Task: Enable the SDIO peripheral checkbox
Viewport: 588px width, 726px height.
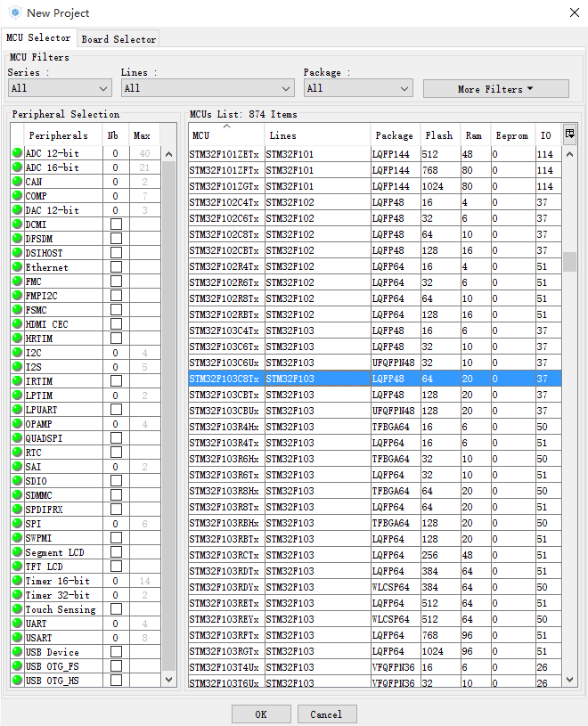Action: [x=116, y=481]
